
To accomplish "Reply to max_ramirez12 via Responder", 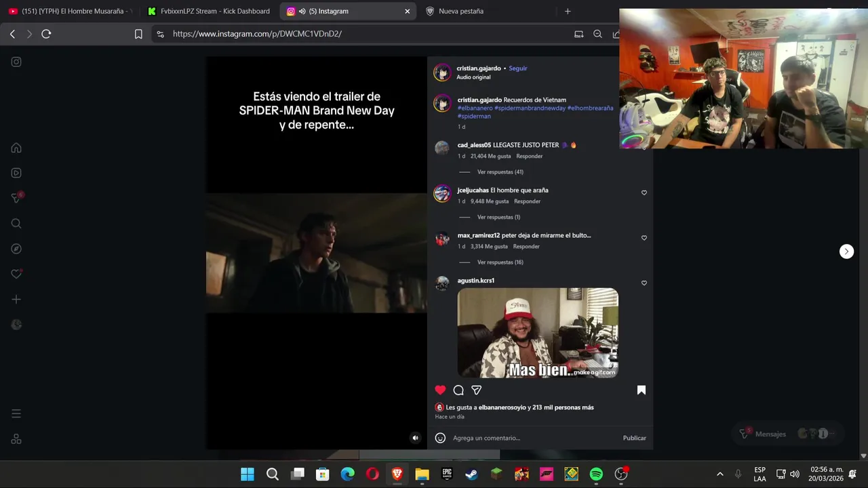I will 526,247.
